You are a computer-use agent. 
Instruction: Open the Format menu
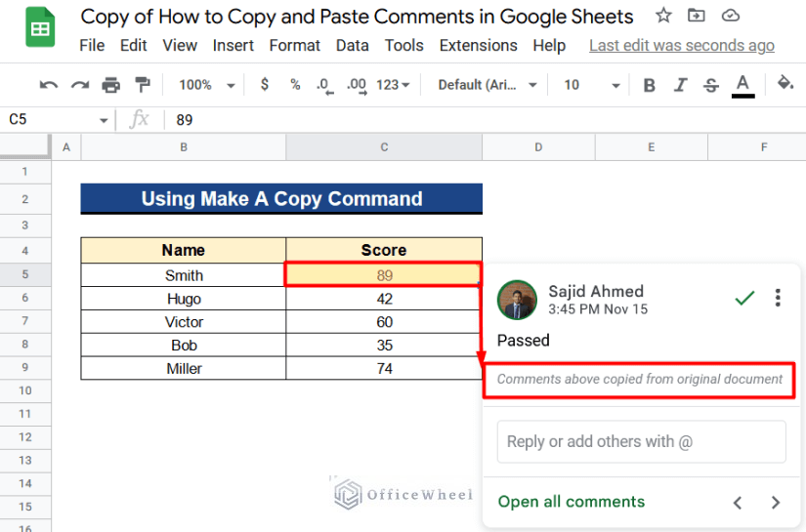pos(294,45)
